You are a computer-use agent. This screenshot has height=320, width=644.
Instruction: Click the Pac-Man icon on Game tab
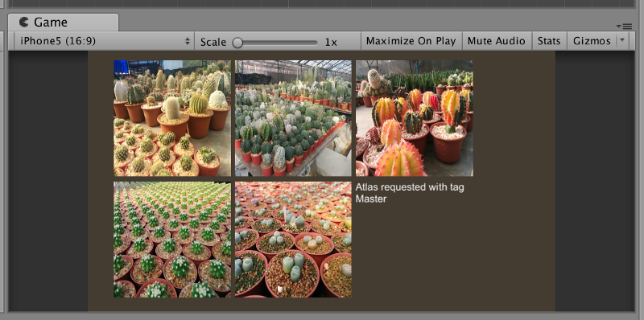pos(24,22)
